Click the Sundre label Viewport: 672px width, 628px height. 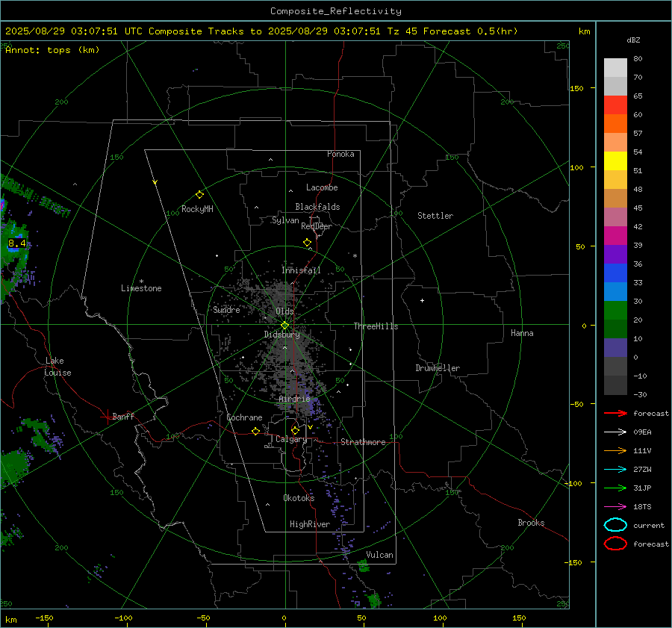pyautogui.click(x=226, y=310)
